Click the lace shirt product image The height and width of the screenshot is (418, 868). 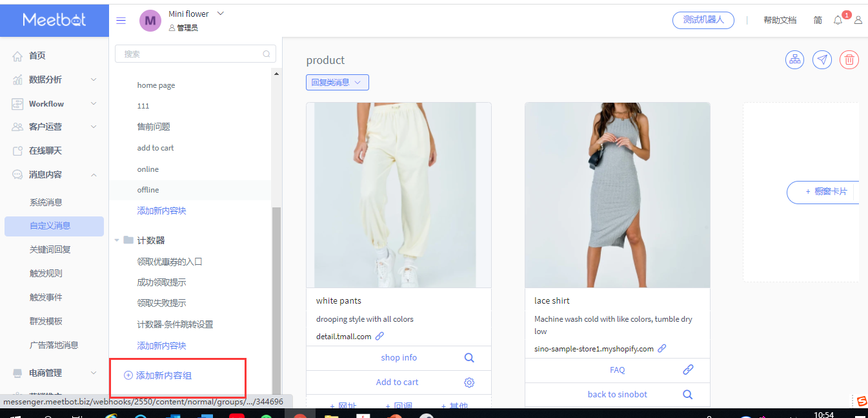617,195
